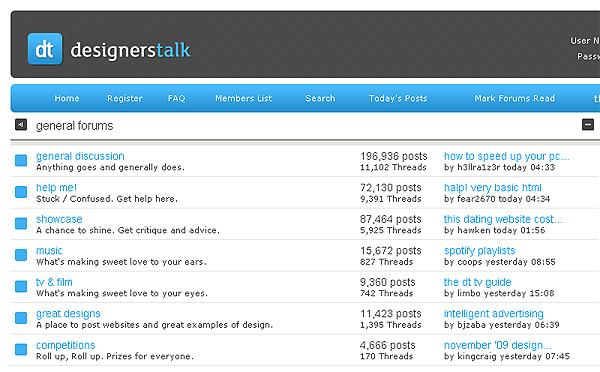
Task: Click the 4,666 posts count
Action: coord(388,345)
